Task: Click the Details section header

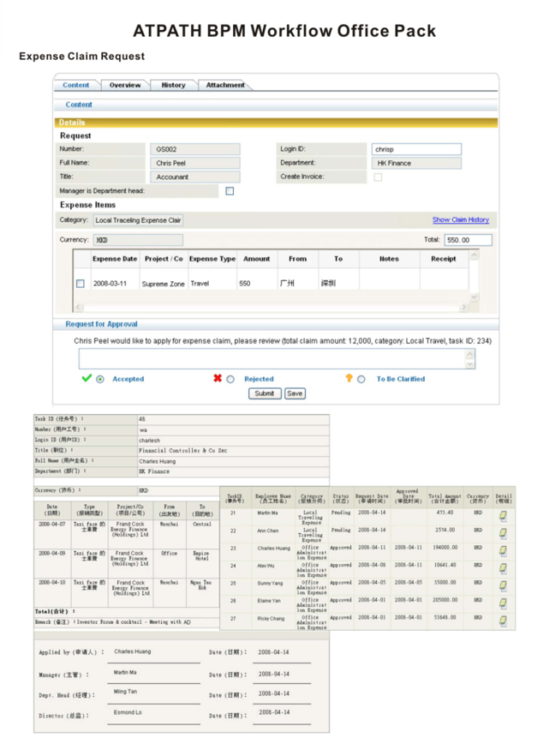Action: [x=276, y=123]
